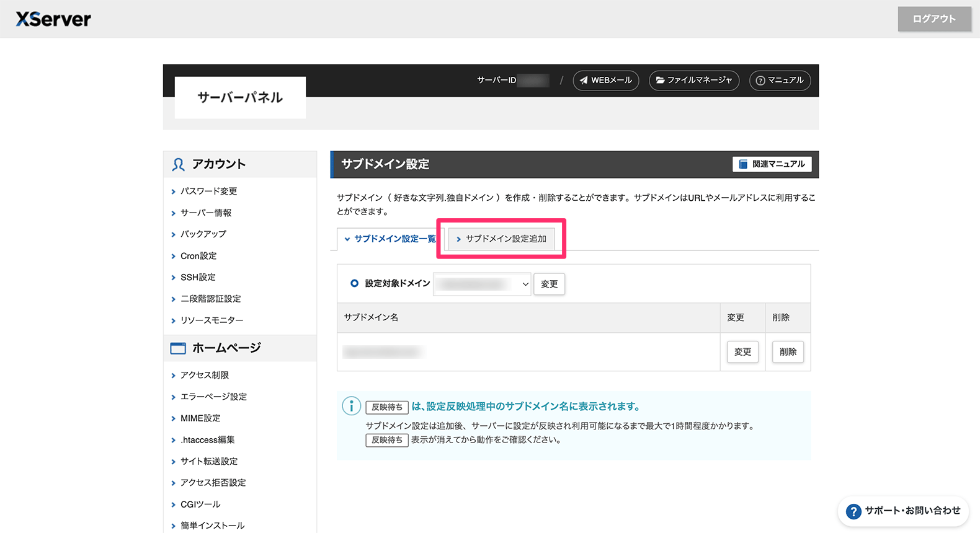The height and width of the screenshot is (533, 980).
Task: Click the サポート・お問い合わせ help icon
Action: (x=853, y=511)
